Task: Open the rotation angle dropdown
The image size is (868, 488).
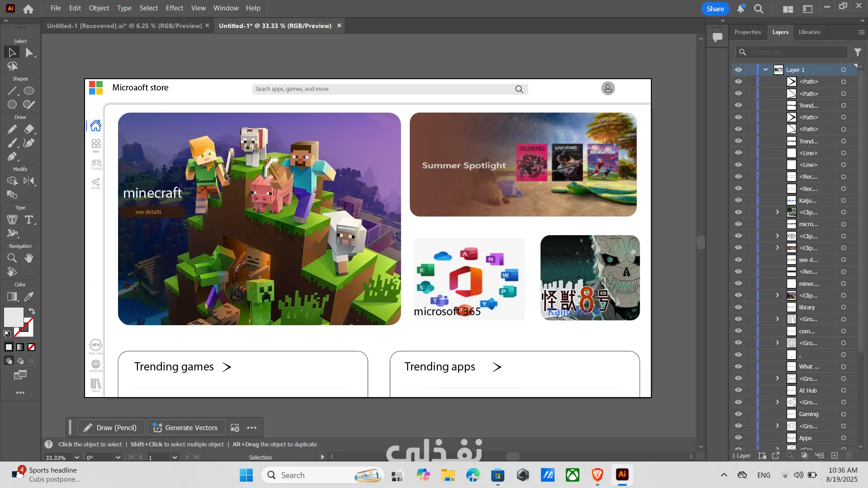Action: [x=118, y=457]
